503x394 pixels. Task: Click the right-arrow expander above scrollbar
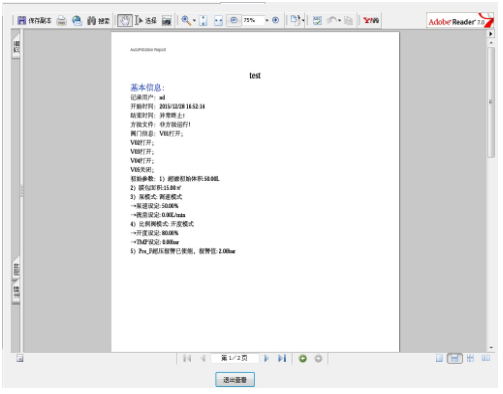[x=491, y=34]
